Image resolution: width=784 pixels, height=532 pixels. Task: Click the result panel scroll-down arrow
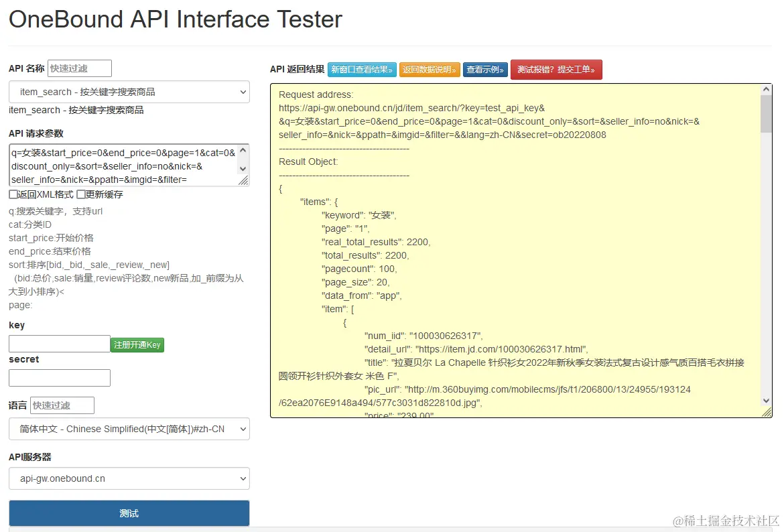point(767,401)
